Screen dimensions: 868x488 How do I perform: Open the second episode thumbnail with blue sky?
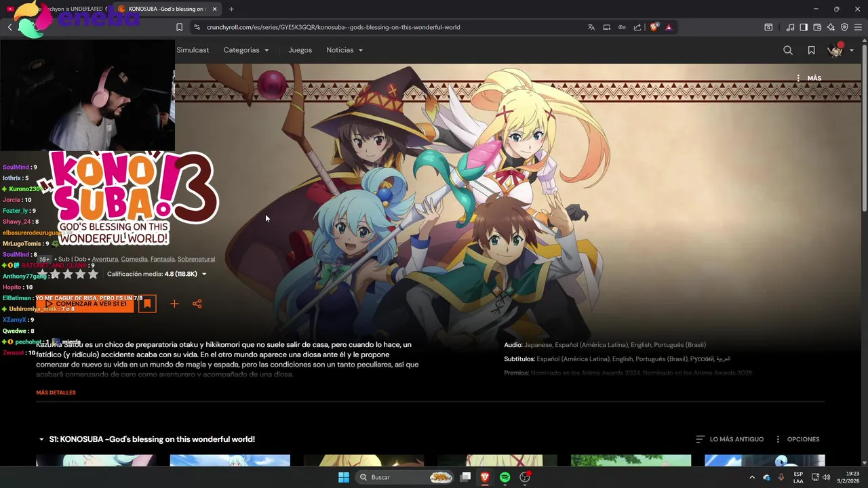point(230,460)
